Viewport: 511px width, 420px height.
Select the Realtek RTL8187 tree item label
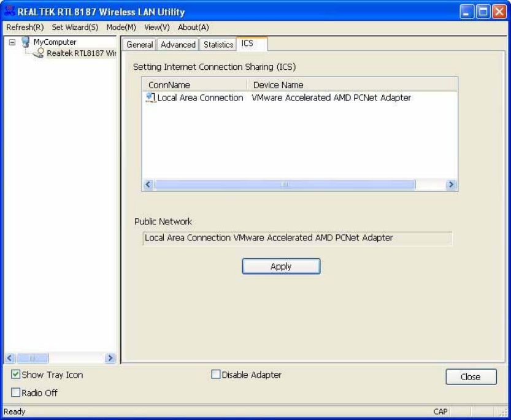82,53
